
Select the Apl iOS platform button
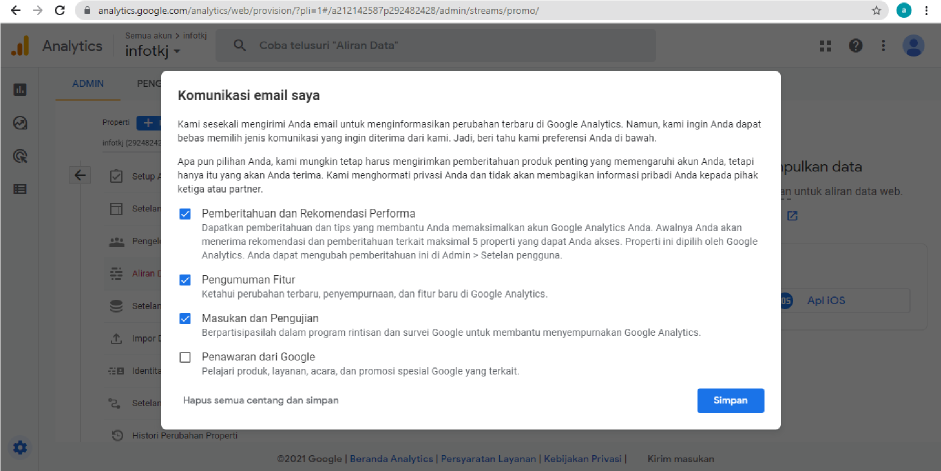(845, 301)
